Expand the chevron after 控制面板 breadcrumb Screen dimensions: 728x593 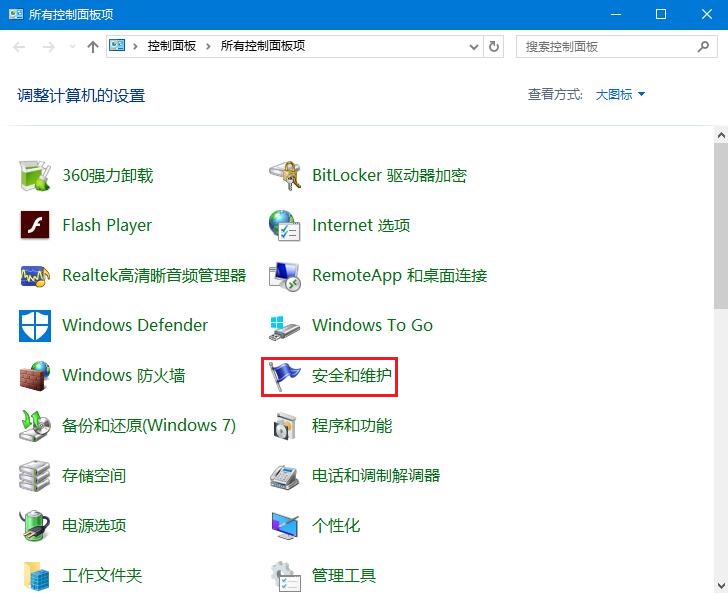coord(208,46)
